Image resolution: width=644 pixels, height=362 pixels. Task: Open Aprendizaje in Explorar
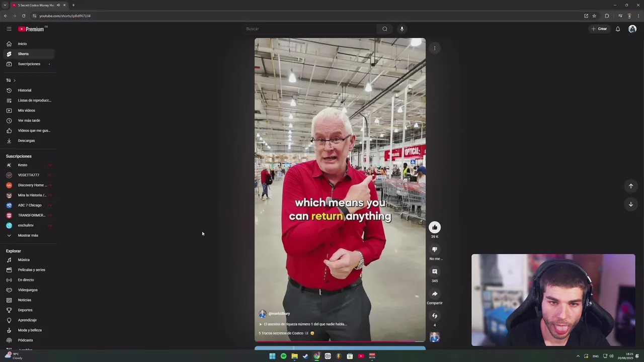pos(28,320)
